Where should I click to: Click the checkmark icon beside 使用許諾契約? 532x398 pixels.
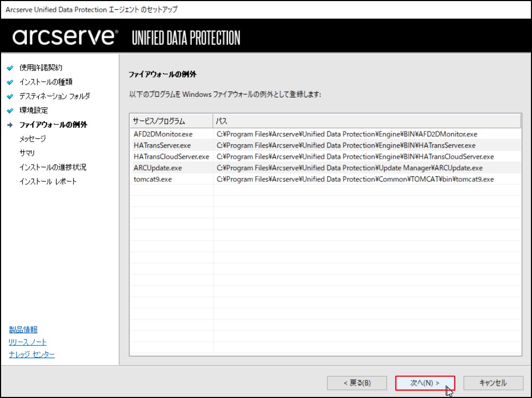pyautogui.click(x=10, y=68)
